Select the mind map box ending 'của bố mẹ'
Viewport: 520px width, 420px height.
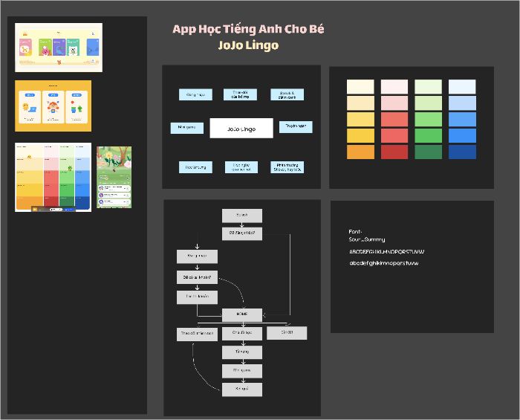(x=240, y=94)
